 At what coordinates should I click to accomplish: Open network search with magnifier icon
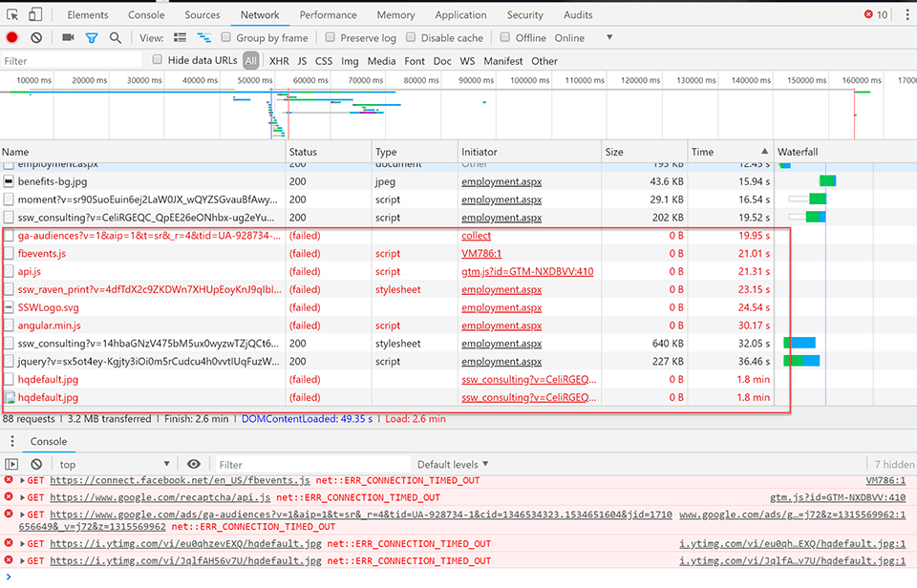pos(116,38)
